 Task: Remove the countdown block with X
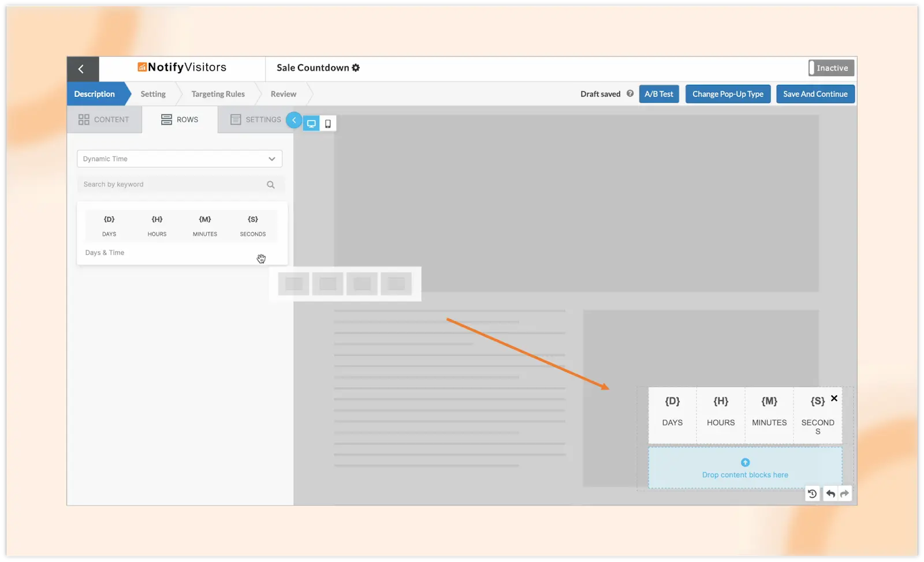pyautogui.click(x=834, y=398)
